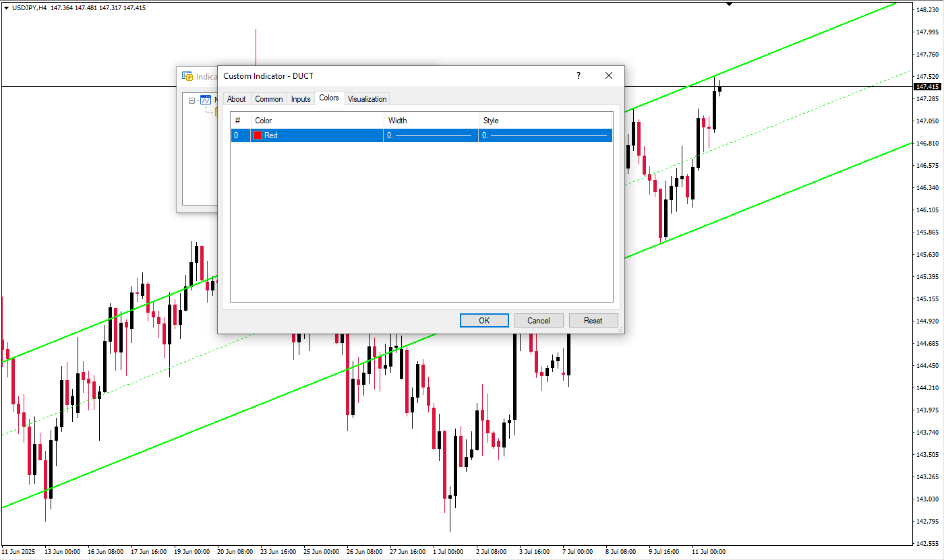The image size is (944, 560).
Task: Click the chart shift marker triangle
Action: (x=729, y=4)
